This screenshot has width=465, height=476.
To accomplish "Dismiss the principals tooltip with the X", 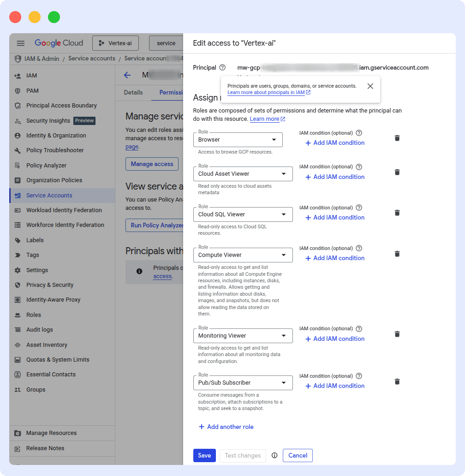I will pyautogui.click(x=370, y=86).
